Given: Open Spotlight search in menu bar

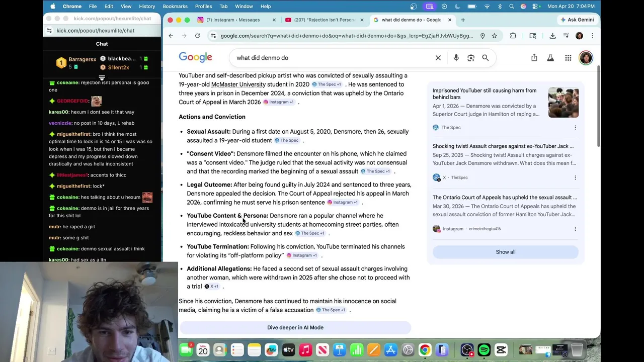Looking at the screenshot, I should [511, 6].
